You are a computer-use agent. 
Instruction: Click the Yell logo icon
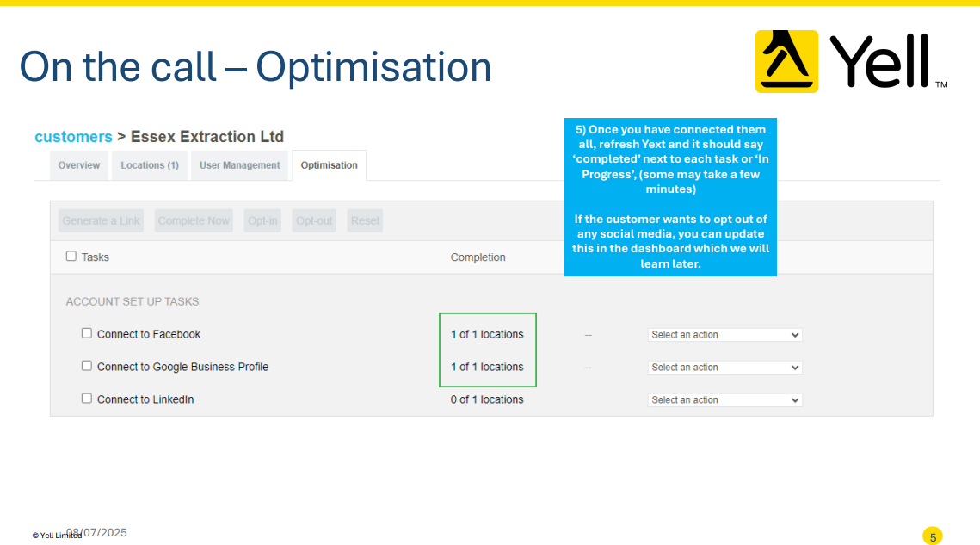(787, 61)
